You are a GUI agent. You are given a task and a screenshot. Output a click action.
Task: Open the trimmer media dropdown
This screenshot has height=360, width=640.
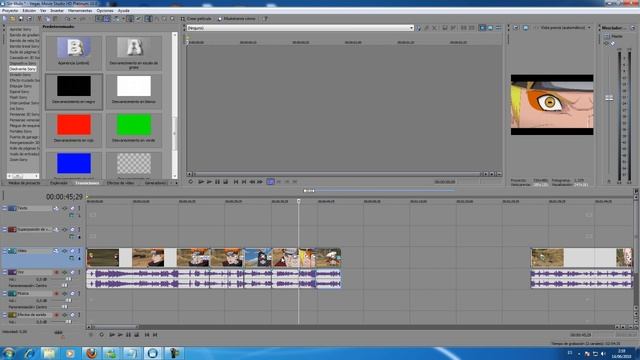coord(411,28)
